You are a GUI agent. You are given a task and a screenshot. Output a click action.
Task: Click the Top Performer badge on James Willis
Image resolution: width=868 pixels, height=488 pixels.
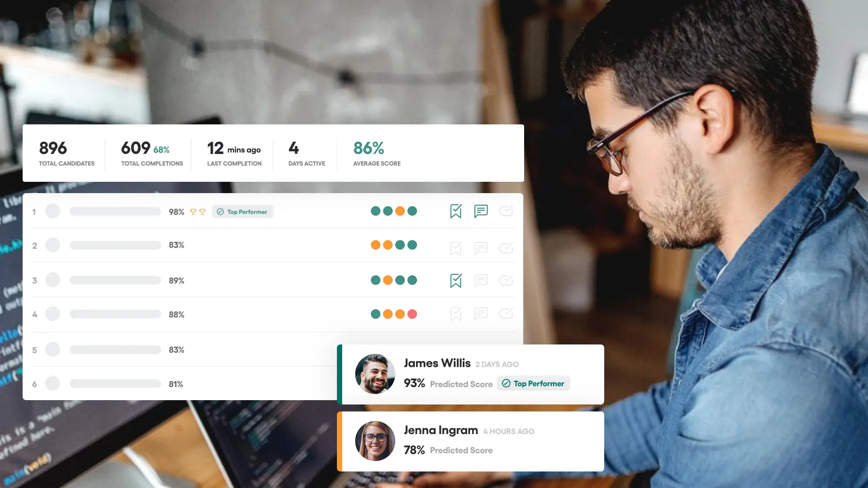[x=533, y=383]
